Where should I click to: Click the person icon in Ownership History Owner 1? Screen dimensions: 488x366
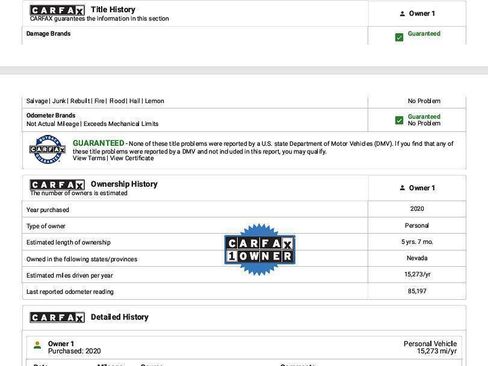(402, 188)
